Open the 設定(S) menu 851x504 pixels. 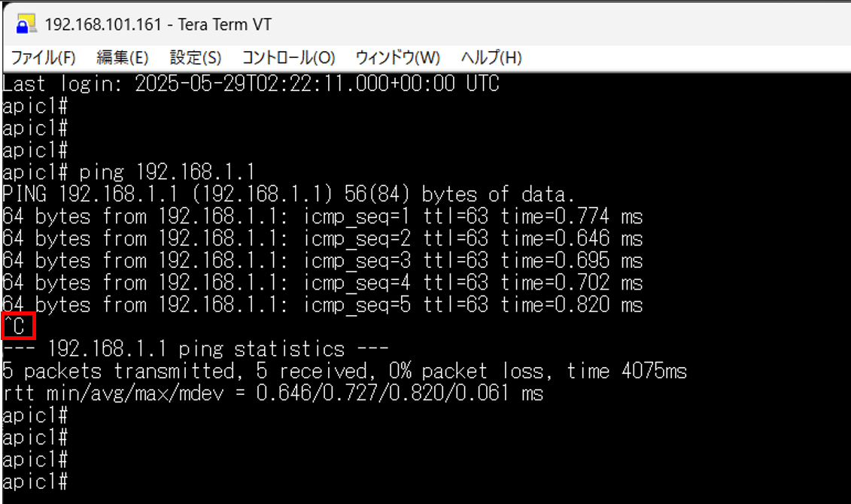click(196, 57)
